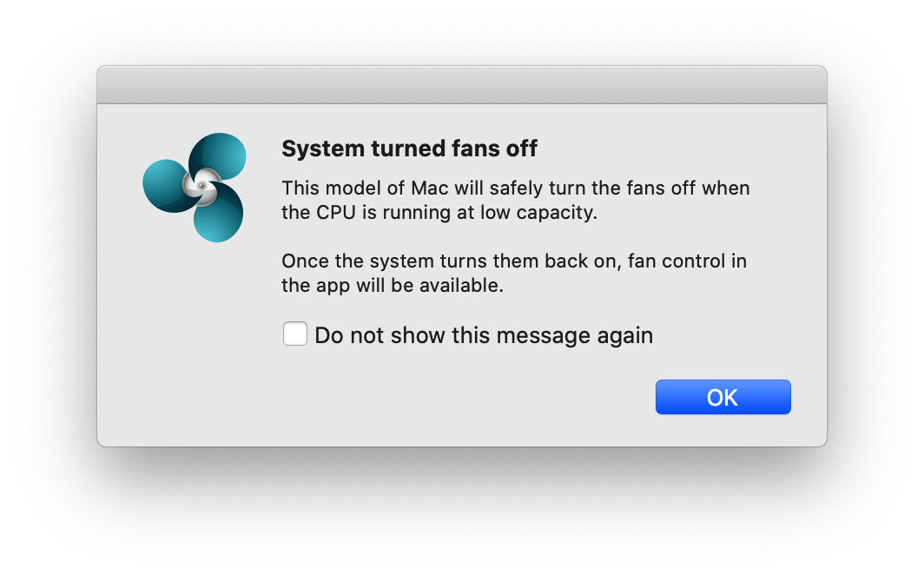The height and width of the screenshot is (575, 924).
Task: Click the 'CPU is running at low capacity' line
Action: 439,213
